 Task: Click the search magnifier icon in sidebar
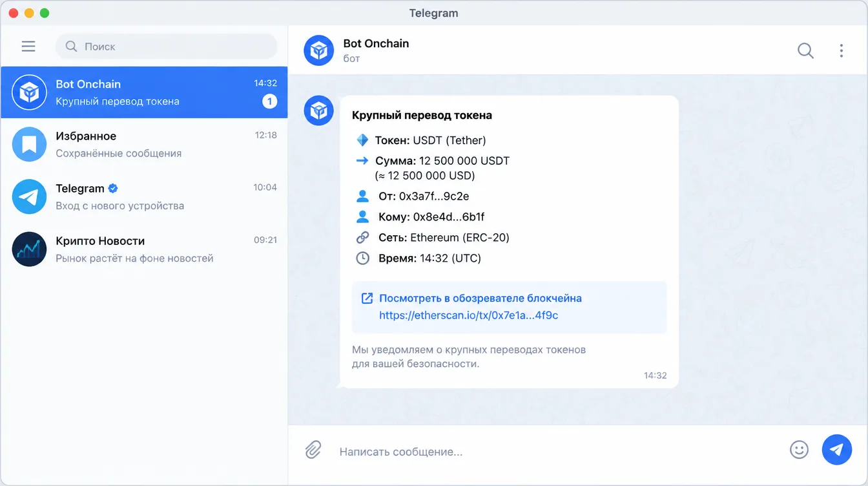coord(72,47)
